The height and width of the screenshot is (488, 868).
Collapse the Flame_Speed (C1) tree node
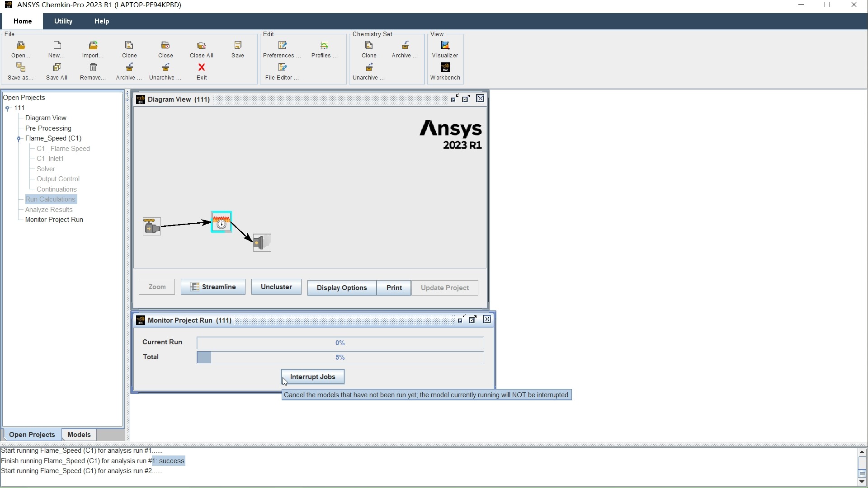coord(19,139)
